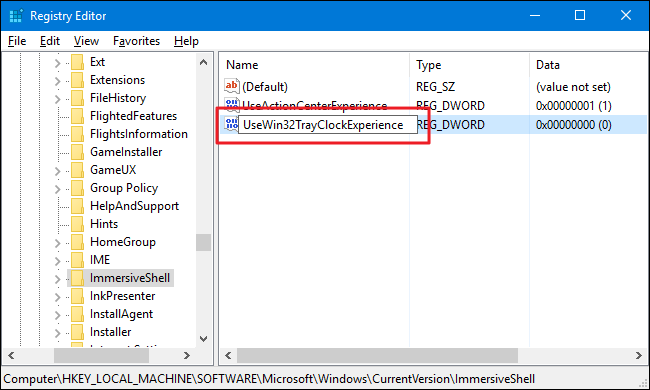650x390 pixels.
Task: Select the (Default) value name
Action: coord(264,87)
